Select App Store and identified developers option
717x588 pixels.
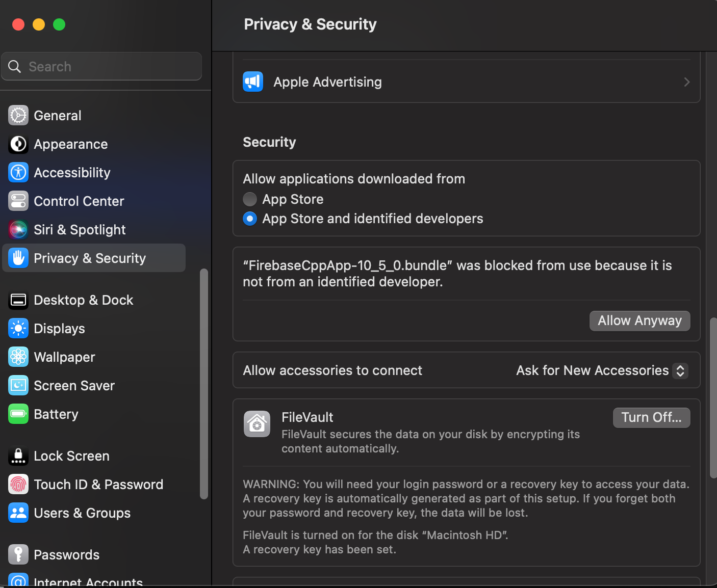[250, 219]
